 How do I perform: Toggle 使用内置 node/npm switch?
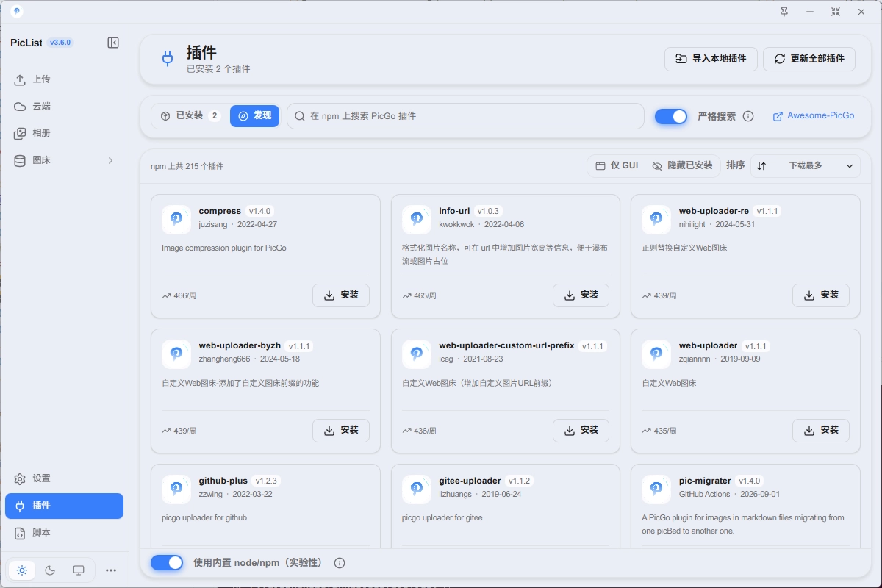(x=167, y=563)
